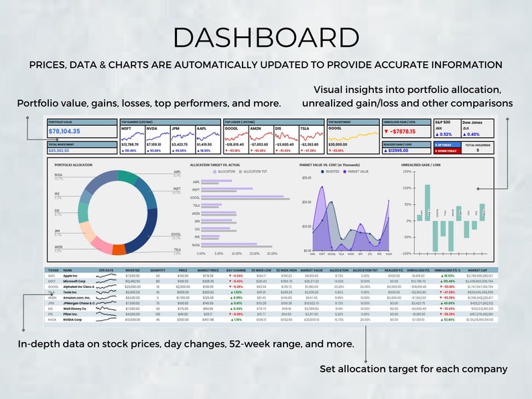This screenshot has height=399, width=532.
Task: Click the DAY CHANGE column header
Action: click(x=236, y=270)
